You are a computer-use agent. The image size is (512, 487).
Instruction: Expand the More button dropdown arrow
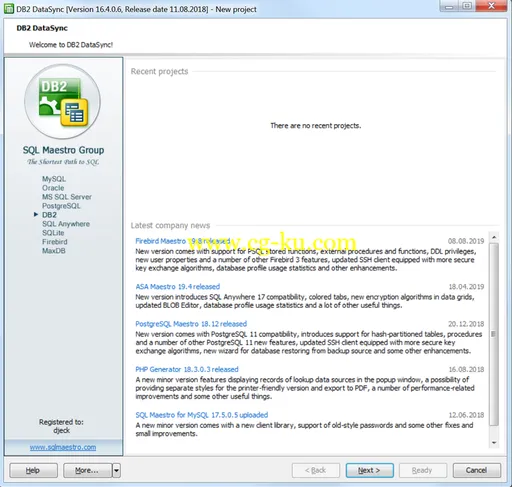click(x=116, y=470)
